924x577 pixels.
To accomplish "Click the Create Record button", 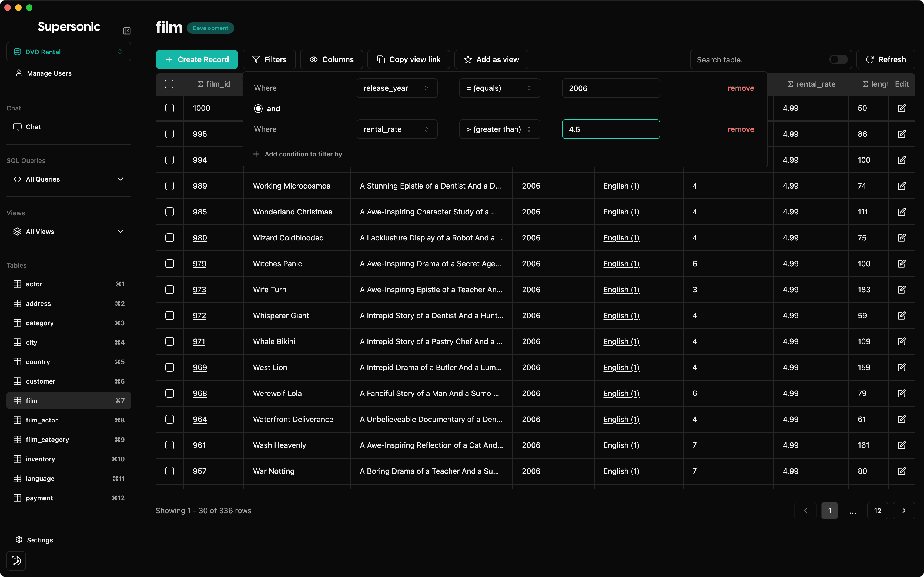I will [x=197, y=59].
